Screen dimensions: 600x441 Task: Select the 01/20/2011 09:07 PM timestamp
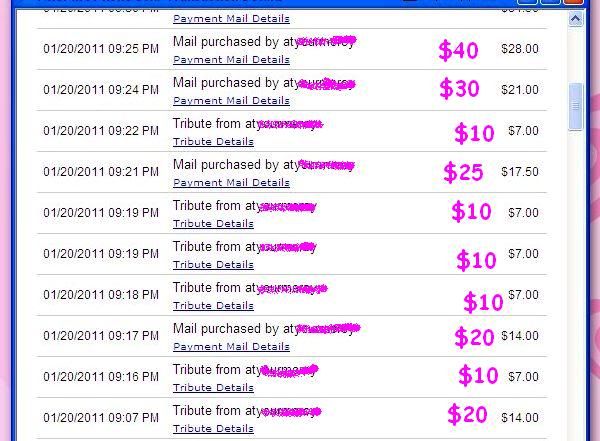[101, 417]
